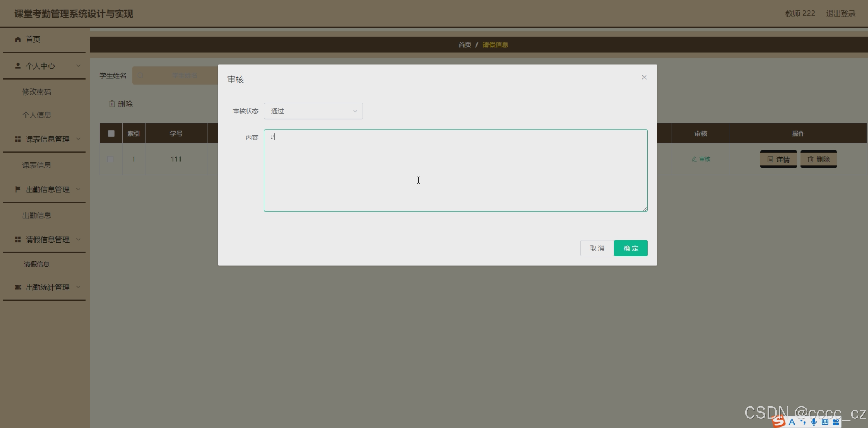Click the 取消 button in dialog

pyautogui.click(x=597, y=248)
